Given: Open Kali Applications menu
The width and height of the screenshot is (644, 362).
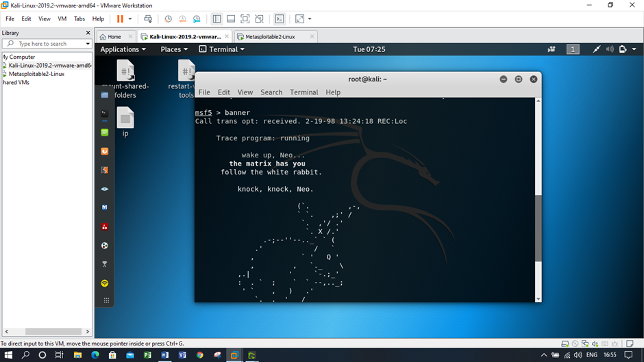Looking at the screenshot, I should tap(123, 49).
